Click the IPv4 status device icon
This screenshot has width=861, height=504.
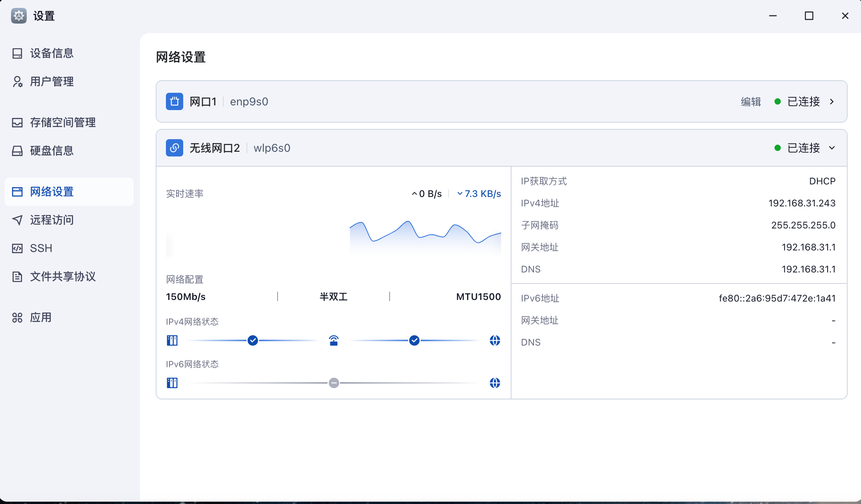[x=172, y=340]
